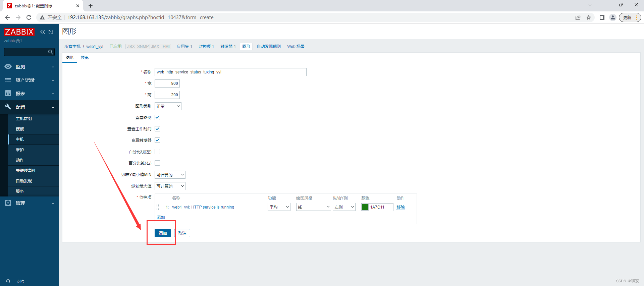Click the headset support icon

tap(8, 281)
